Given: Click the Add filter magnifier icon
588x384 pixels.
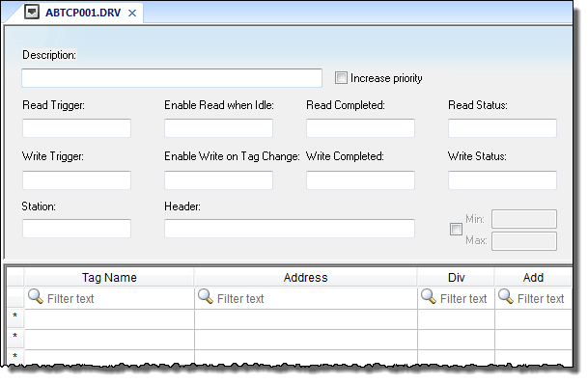Looking at the screenshot, I should pos(506,296).
